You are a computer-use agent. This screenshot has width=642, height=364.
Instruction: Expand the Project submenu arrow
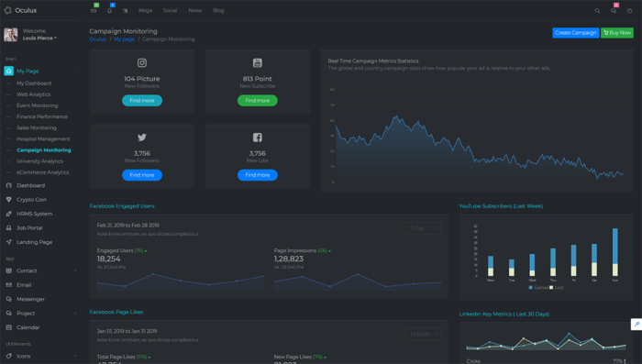pyautogui.click(x=75, y=314)
